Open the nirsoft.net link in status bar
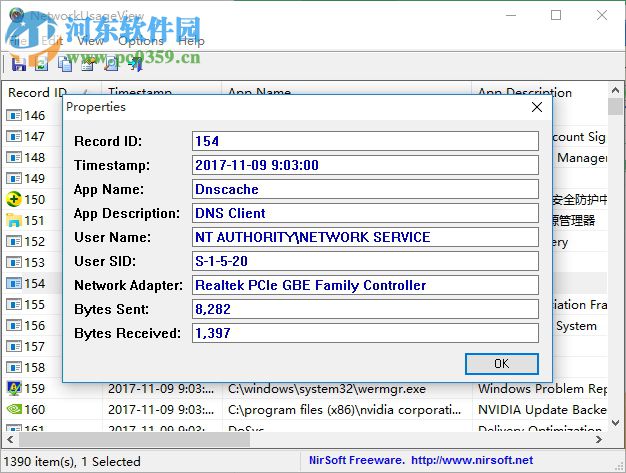Viewport: 626px width, 473px height. (x=472, y=460)
